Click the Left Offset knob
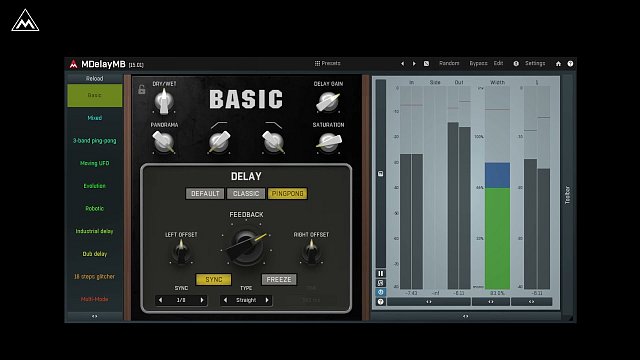This screenshot has height=360, width=640. coord(181,252)
